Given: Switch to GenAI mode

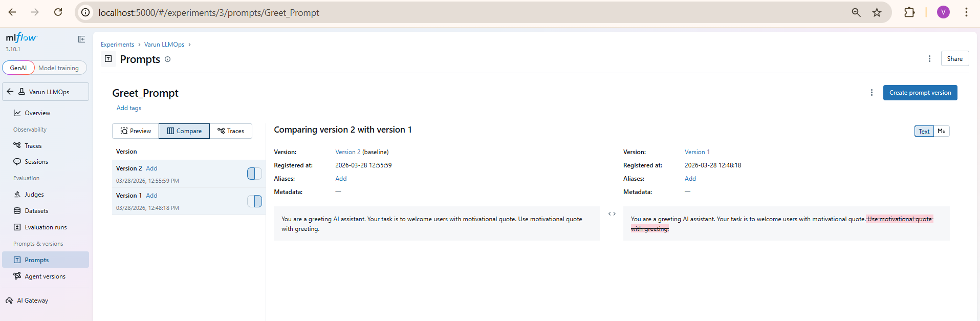Looking at the screenshot, I should (18, 68).
